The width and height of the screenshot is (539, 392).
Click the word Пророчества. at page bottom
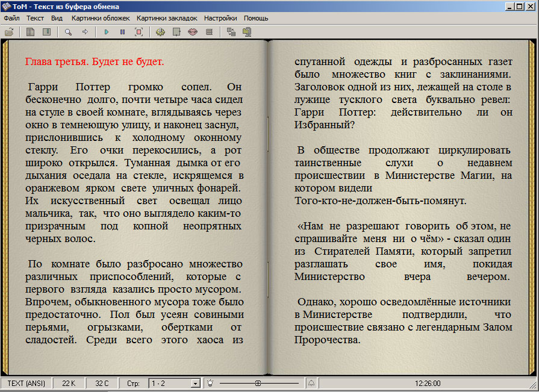pos(327,340)
